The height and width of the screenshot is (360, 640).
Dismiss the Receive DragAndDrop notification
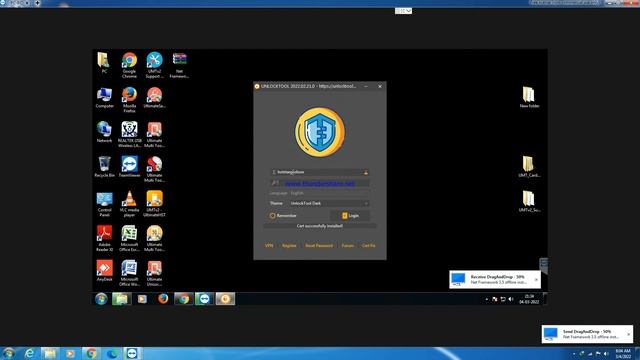pos(536,280)
